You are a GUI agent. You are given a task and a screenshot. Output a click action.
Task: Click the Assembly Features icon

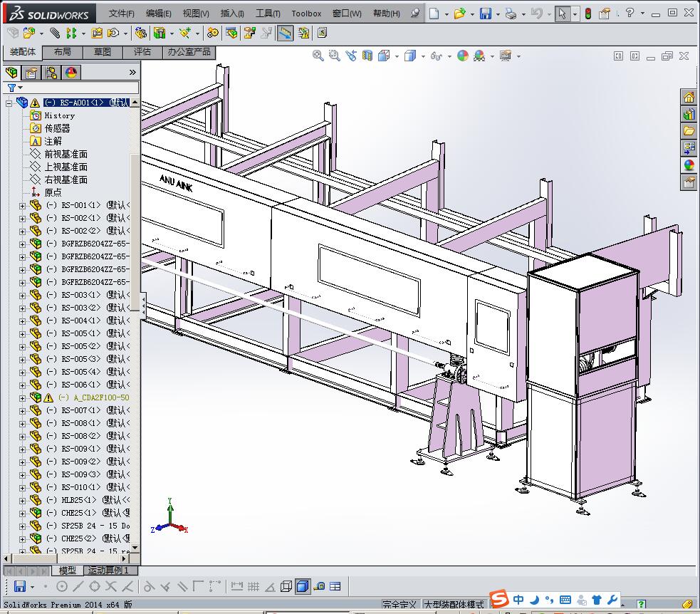pos(159,33)
